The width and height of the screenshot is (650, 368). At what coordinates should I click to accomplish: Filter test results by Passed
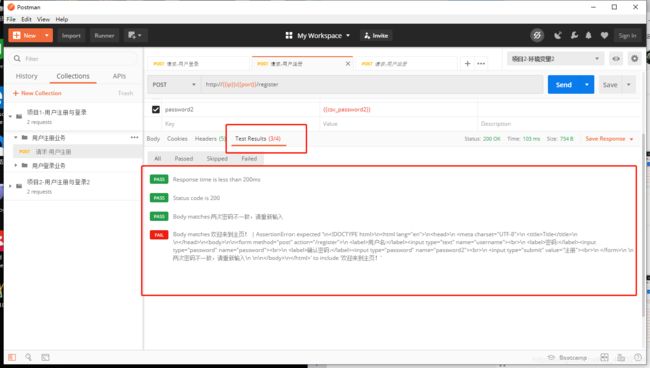click(184, 159)
